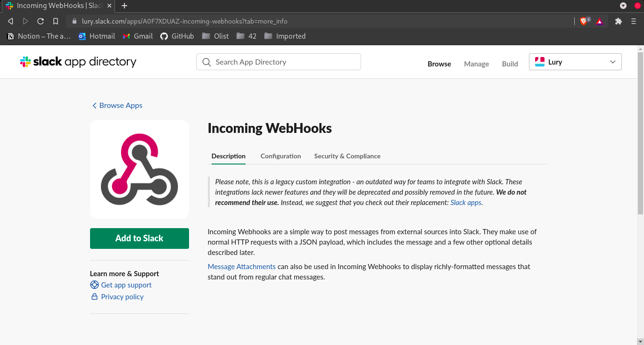Focus the Search App Directory field
Viewport: 644px width, 345px height.
point(279,62)
